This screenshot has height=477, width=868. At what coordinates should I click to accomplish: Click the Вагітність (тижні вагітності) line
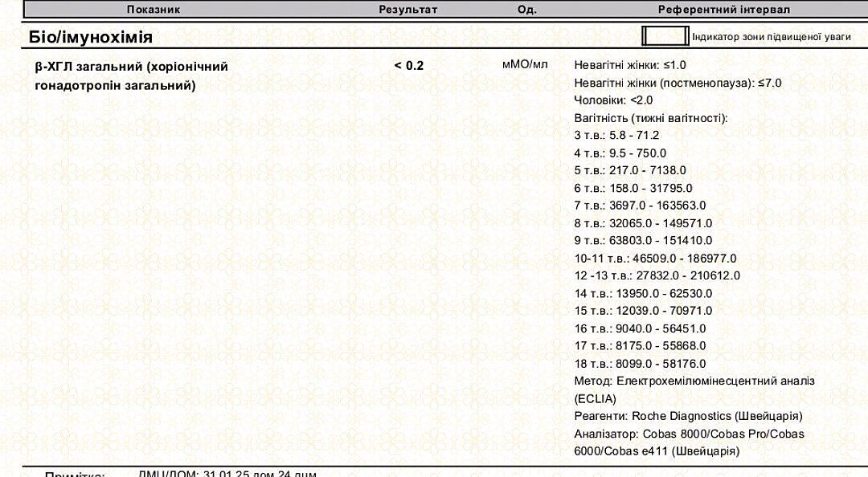coord(651,118)
